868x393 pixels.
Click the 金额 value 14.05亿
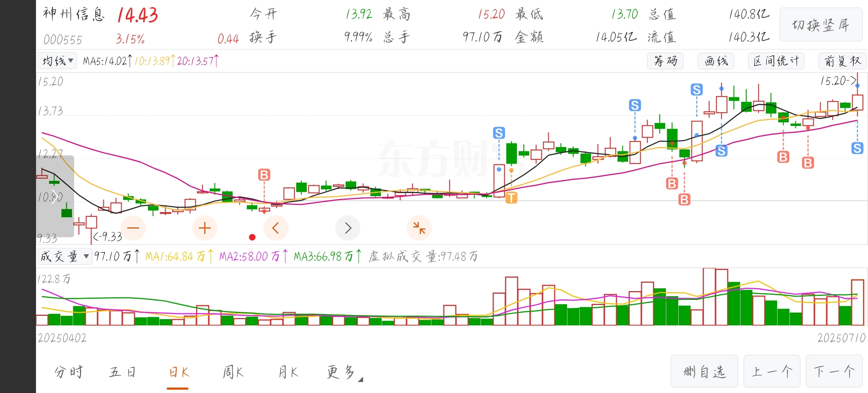pyautogui.click(x=616, y=37)
